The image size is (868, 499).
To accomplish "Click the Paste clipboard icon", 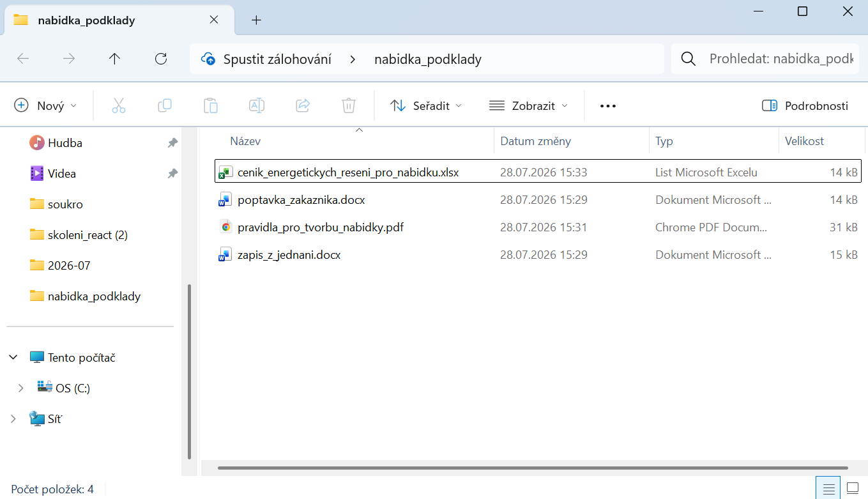I will click(x=211, y=105).
